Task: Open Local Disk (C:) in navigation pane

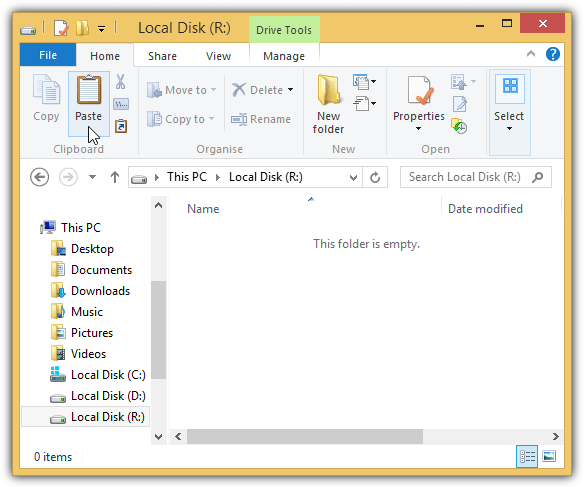Action: [108, 375]
